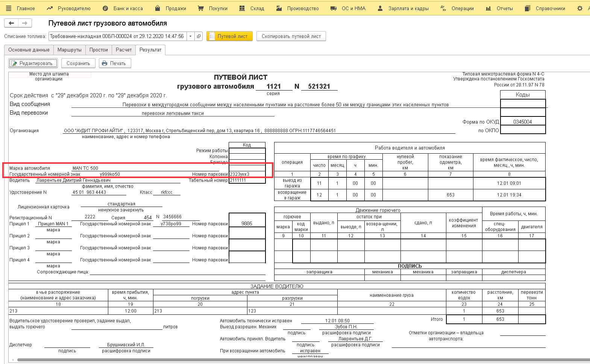590x364 pixels.
Task: Select the waybill number 521321
Action: pyautogui.click(x=319, y=86)
